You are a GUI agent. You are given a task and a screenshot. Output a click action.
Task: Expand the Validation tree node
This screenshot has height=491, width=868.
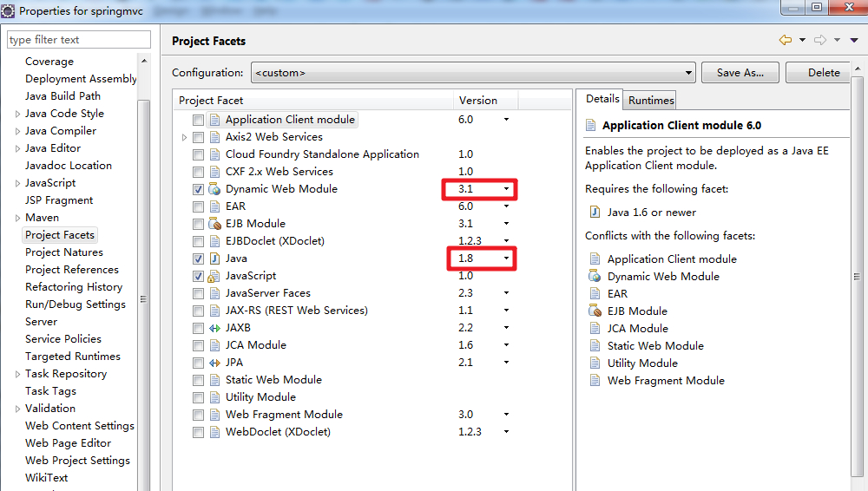click(x=17, y=409)
